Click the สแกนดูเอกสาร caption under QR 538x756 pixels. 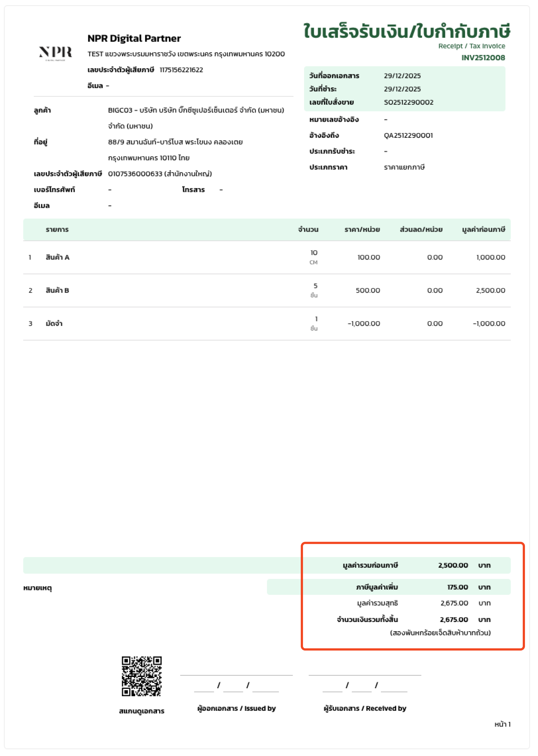point(142,711)
